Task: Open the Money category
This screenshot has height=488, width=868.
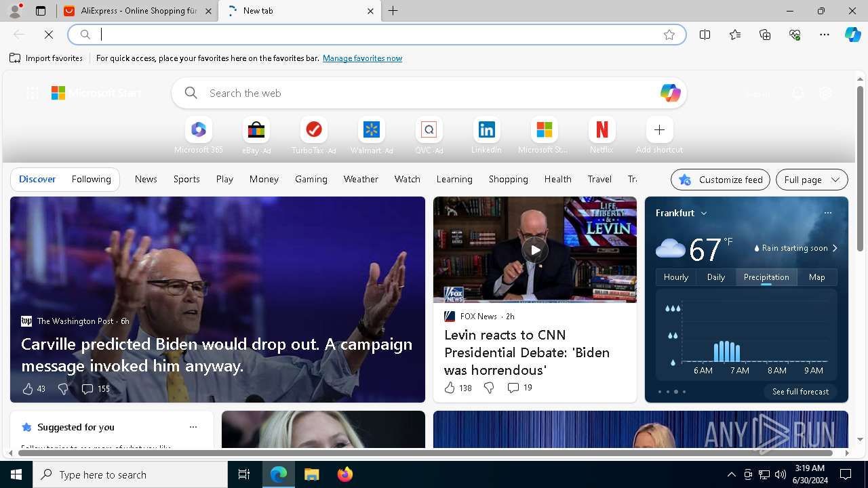Action: (x=264, y=179)
